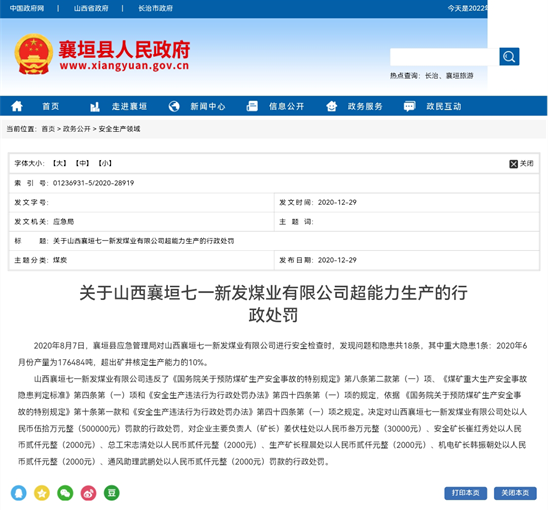Screen dimensions: 558x510
Task: Click the 发文机关 value 应急局
Action: [63, 222]
